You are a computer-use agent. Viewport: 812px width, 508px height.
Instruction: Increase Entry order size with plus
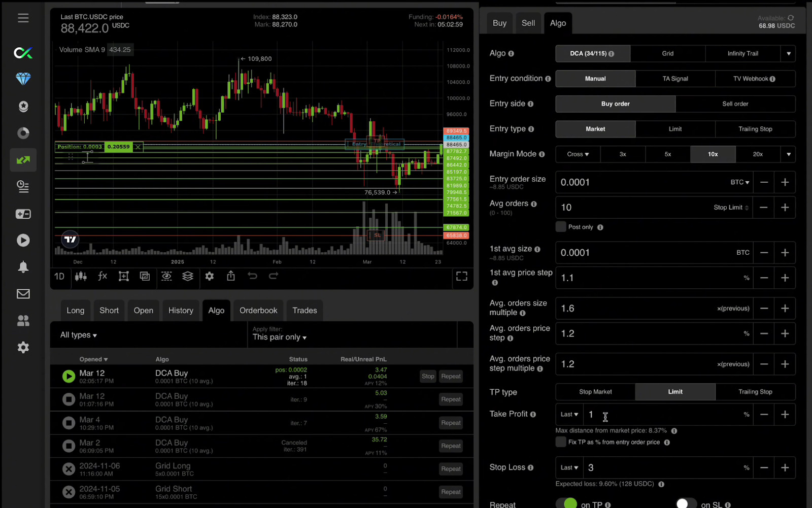[785, 182]
